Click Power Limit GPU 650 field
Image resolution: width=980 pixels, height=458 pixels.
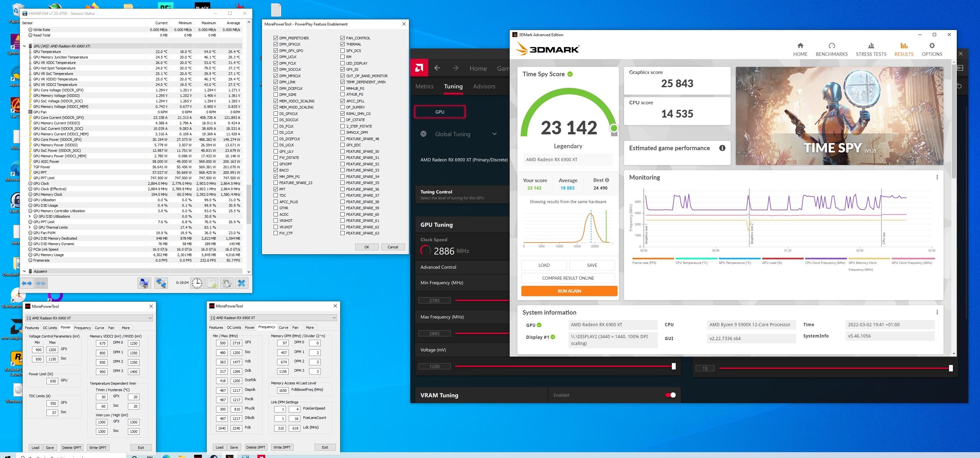53,381
